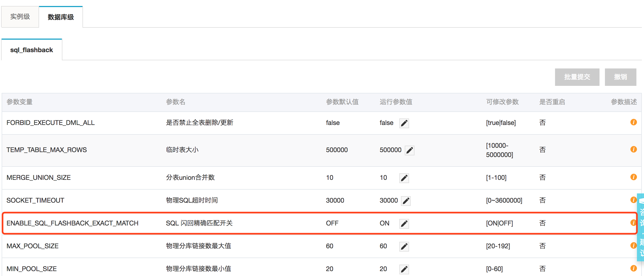This screenshot has width=644, height=276.
Task: Edit the SOCKET_TIMEOUT running value
Action: point(406,201)
